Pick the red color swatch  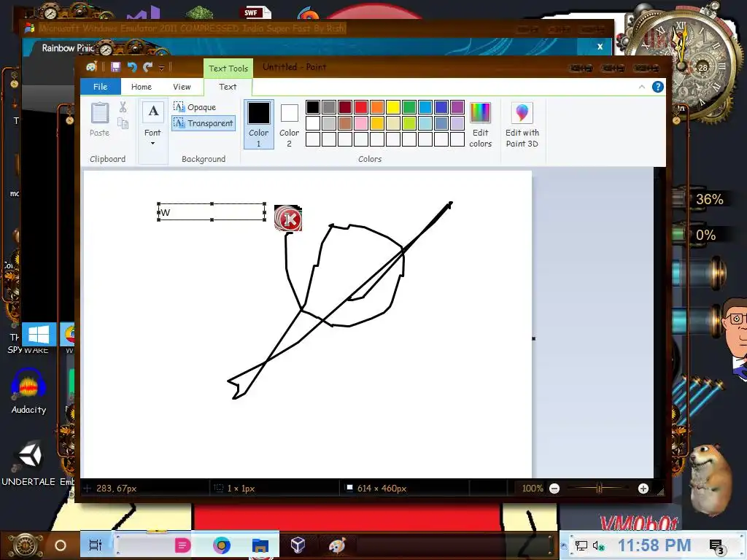click(x=361, y=107)
